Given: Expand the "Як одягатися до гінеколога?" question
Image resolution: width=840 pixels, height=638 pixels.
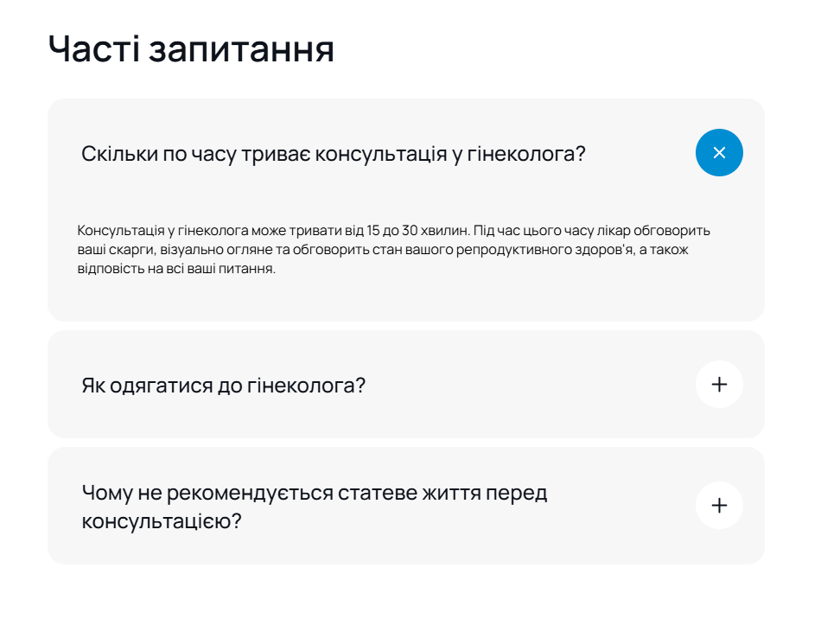Looking at the screenshot, I should coord(223,385).
